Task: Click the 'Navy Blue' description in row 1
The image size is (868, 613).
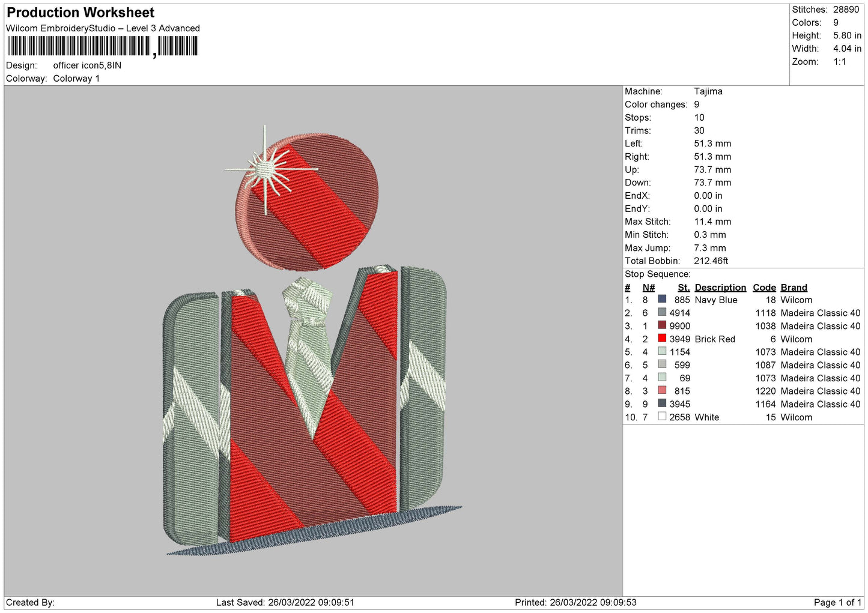Action: coord(716,300)
